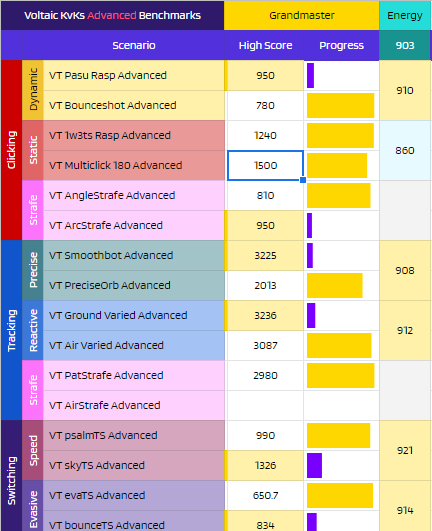
Task: Click the skyTS purple progress bar
Action: click(314, 465)
